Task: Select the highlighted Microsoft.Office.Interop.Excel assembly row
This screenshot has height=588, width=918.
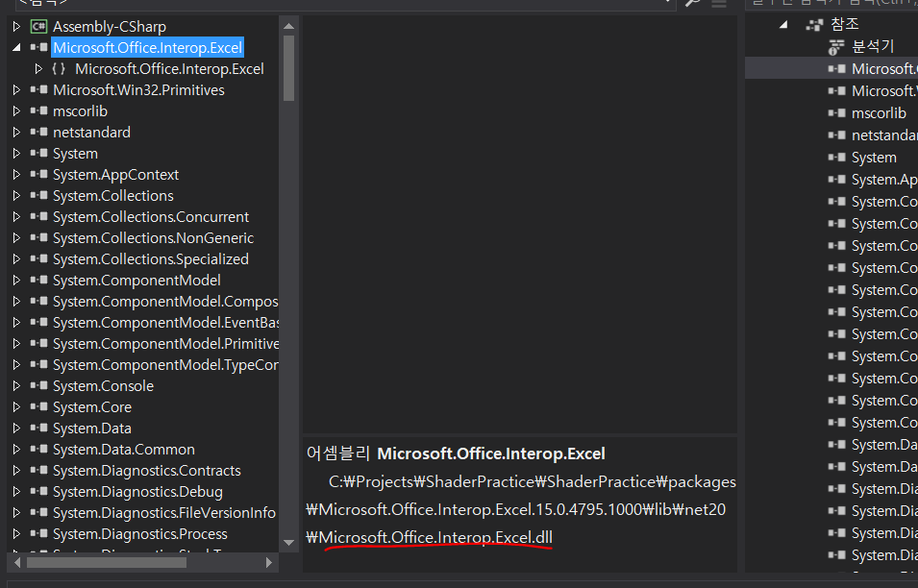Action: point(147,47)
